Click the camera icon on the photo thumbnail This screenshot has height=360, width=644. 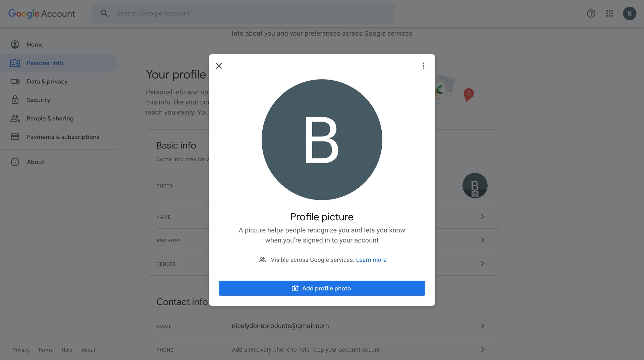pyautogui.click(x=475, y=193)
